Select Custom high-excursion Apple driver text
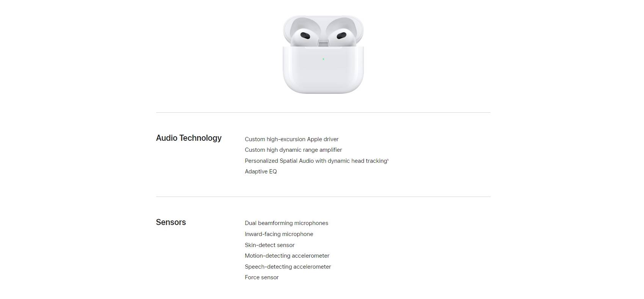Screen dimensions: 644x299 (291, 139)
